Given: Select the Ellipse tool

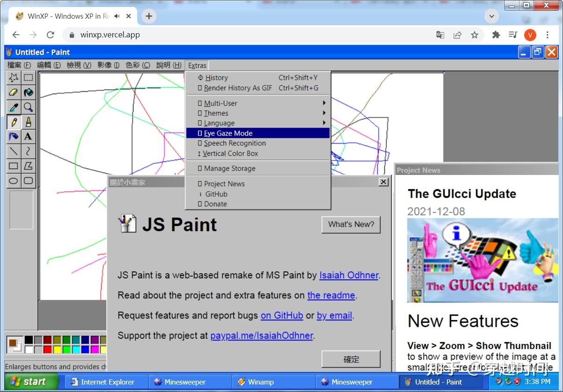Looking at the screenshot, I should (14, 181).
